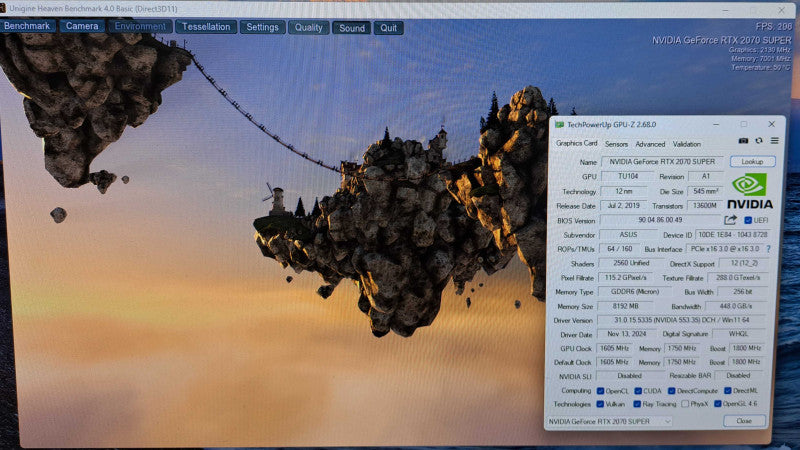
Task: Open the Tessellation menu in Heaven
Action: [206, 27]
